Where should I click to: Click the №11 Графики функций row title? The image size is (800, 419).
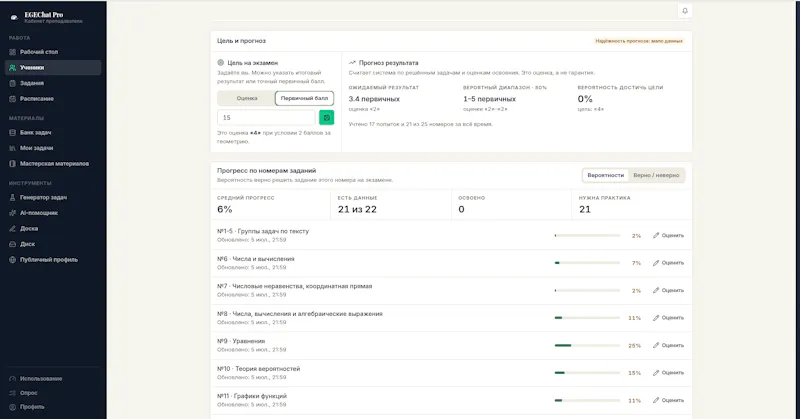252,396
